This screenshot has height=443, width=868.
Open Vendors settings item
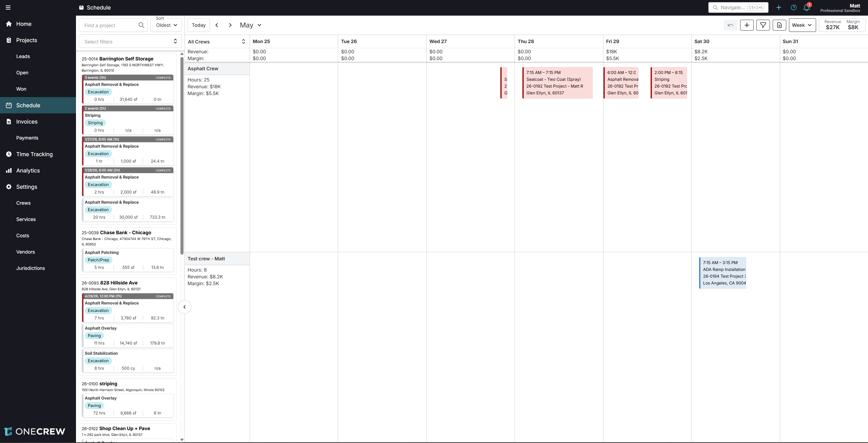pos(25,252)
